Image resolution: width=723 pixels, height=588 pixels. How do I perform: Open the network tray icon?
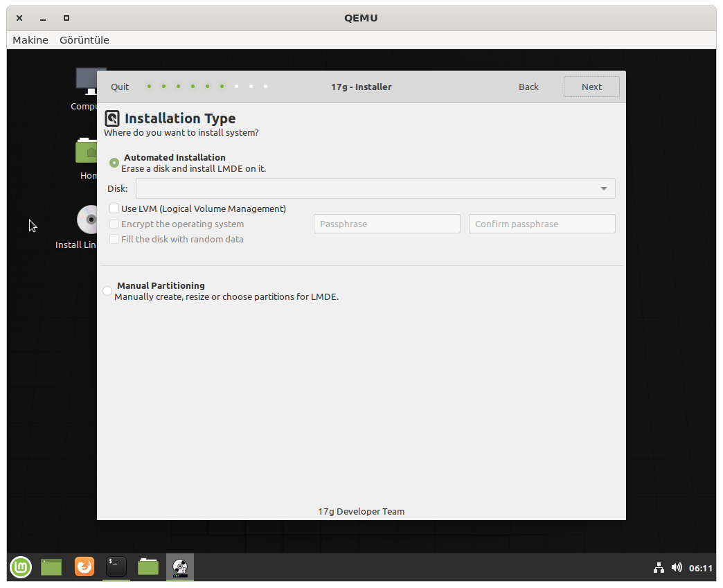pyautogui.click(x=659, y=568)
